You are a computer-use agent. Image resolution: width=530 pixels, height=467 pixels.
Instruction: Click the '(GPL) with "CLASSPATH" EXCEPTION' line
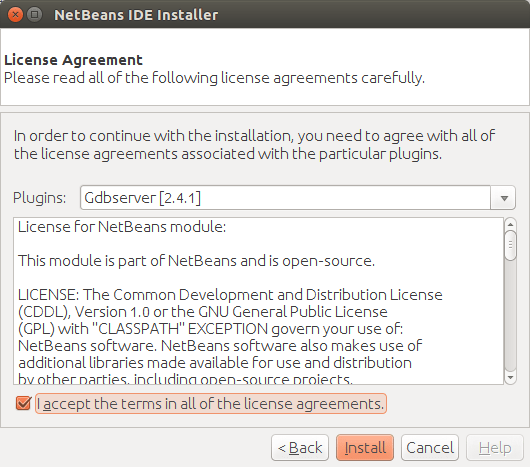pyautogui.click(x=211, y=329)
